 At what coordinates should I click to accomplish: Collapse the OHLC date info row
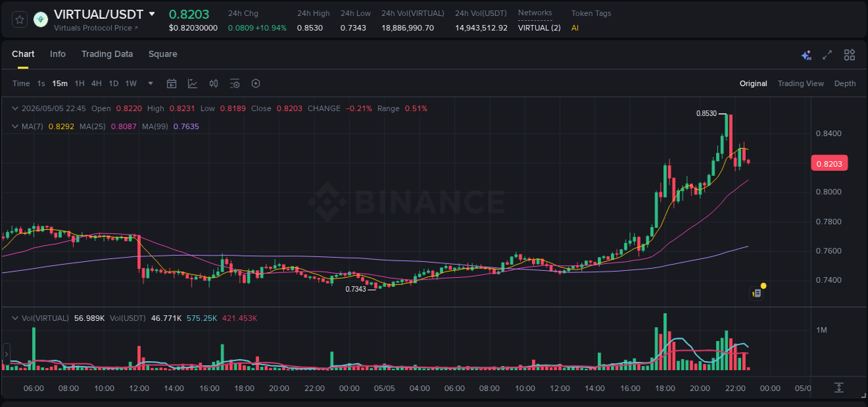[x=15, y=108]
